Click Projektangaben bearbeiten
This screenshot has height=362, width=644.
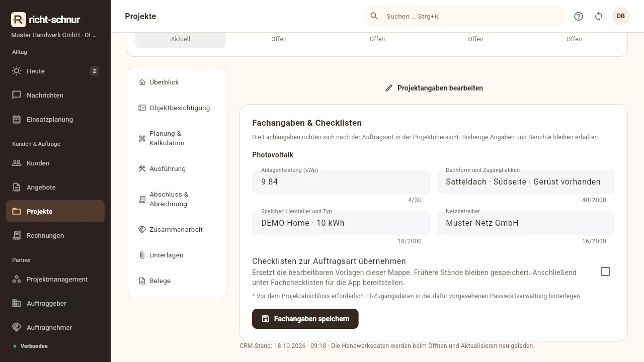coord(434,88)
